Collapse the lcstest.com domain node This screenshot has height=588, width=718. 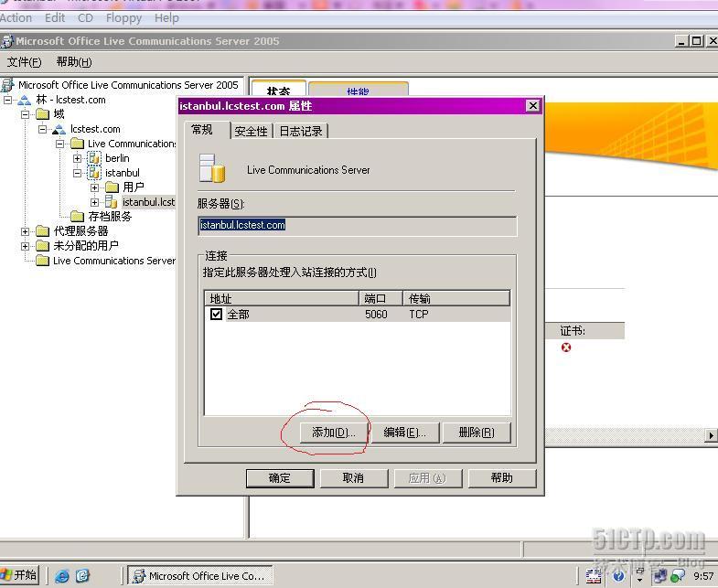pos(43,129)
